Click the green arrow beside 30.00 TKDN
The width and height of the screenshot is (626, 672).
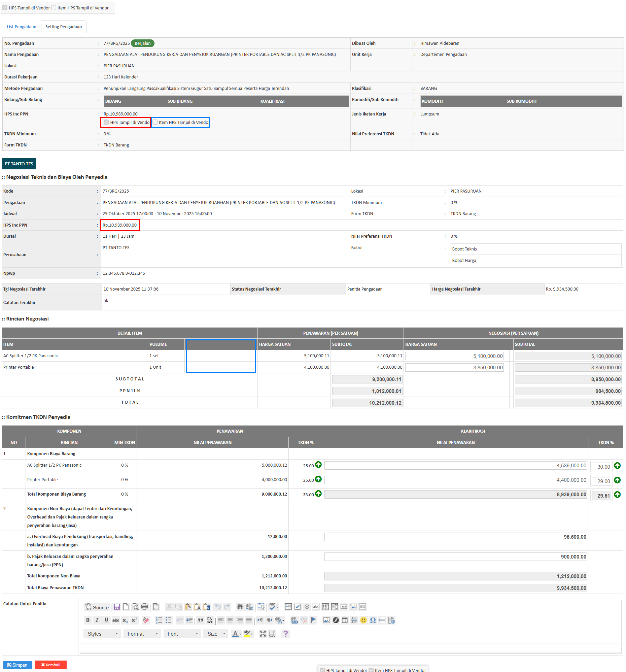[617, 466]
